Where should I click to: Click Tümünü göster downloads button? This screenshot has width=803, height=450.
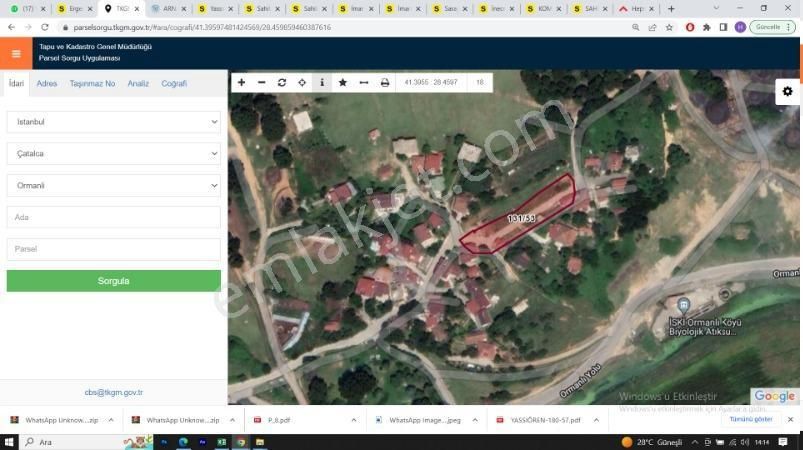coord(751,419)
